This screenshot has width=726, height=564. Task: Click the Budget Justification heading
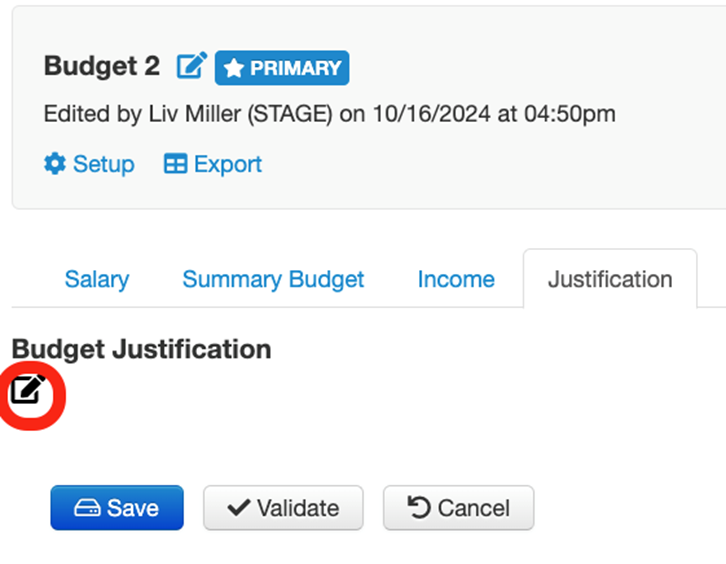click(141, 349)
